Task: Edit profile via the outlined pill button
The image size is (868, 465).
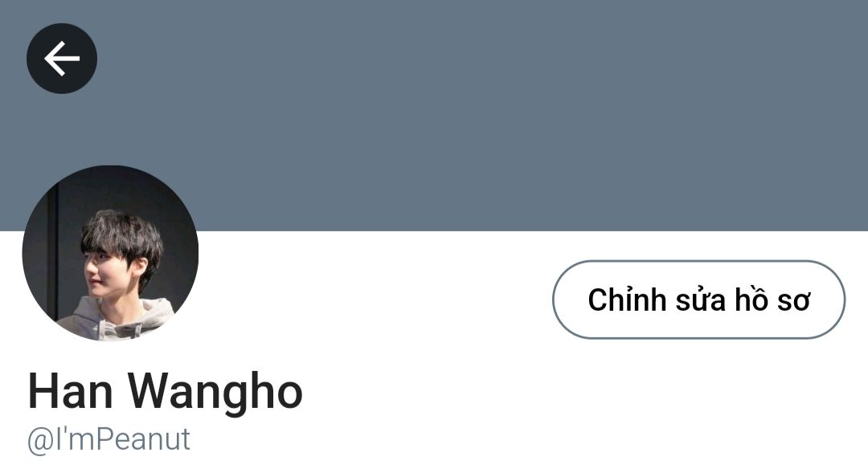Action: tap(698, 300)
